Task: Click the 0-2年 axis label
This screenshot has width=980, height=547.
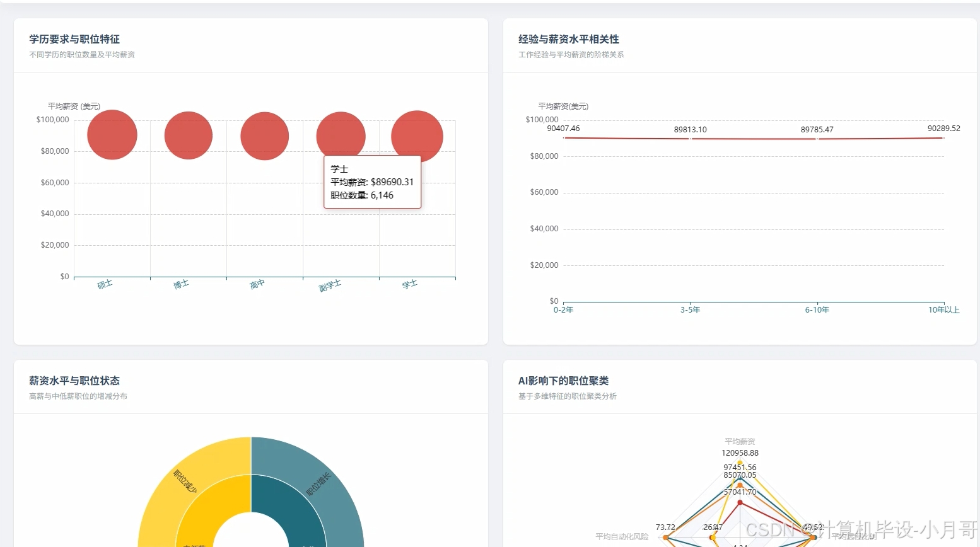Action: 564,310
